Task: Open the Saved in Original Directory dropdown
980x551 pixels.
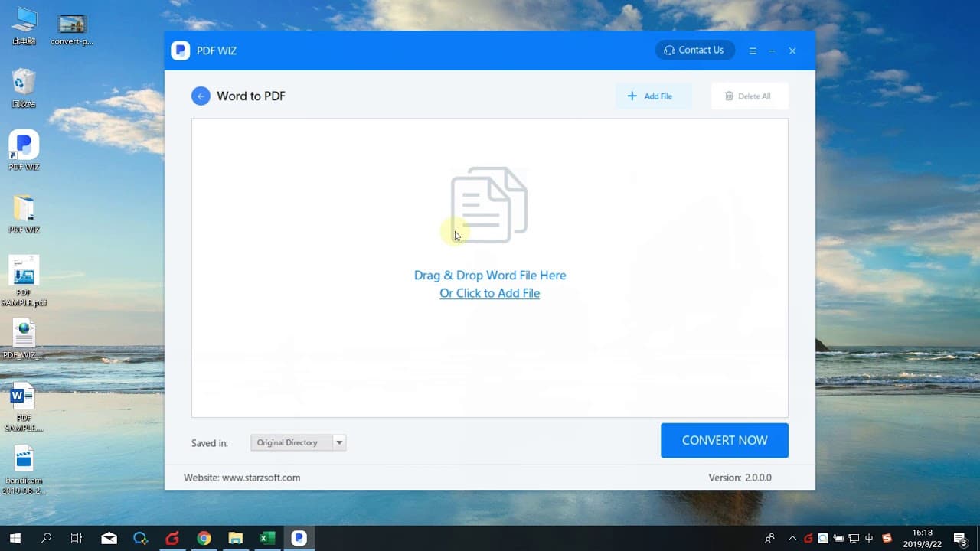Action: pos(299,442)
